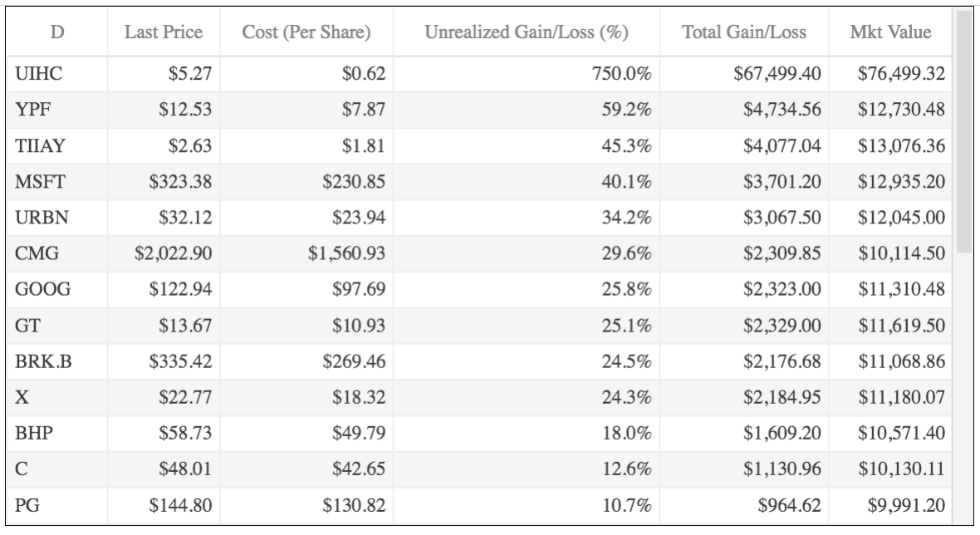Sort by the Last Price column header
The width and height of the screenshot is (980, 535).
click(163, 32)
